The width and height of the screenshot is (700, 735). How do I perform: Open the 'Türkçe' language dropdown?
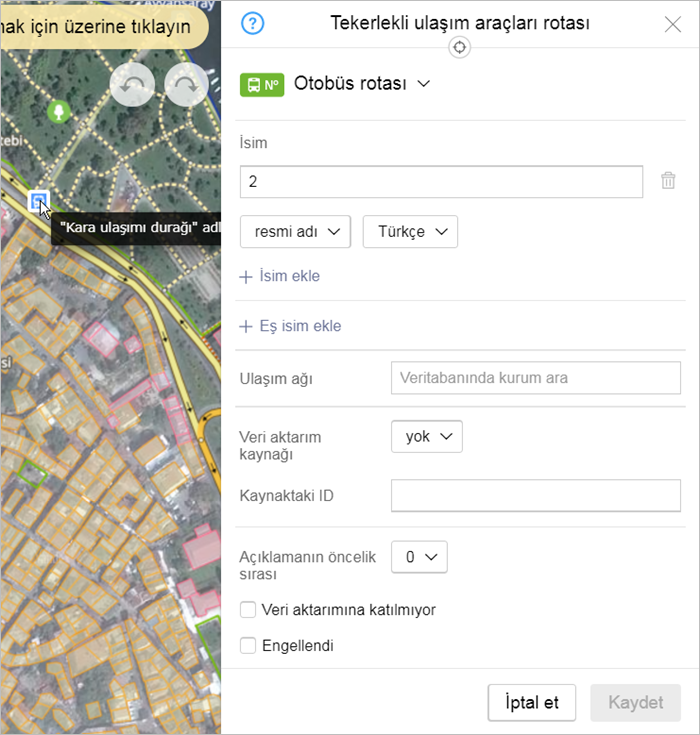(410, 231)
